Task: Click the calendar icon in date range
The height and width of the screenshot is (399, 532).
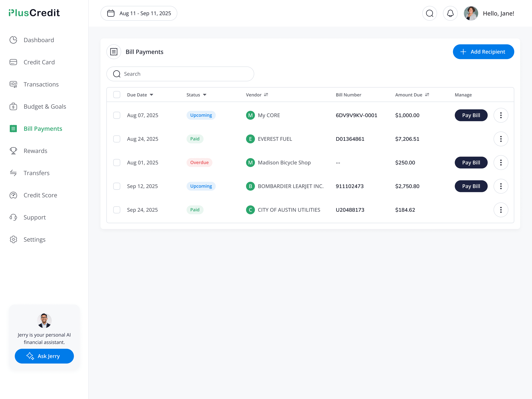Action: (x=111, y=13)
